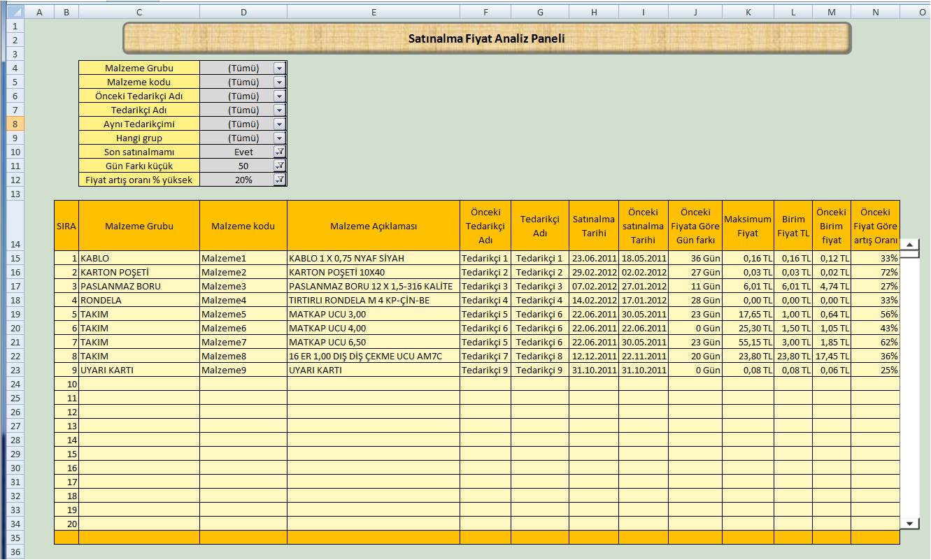
Task: Click the table's vertical scrollbar track
Action: click(909, 385)
